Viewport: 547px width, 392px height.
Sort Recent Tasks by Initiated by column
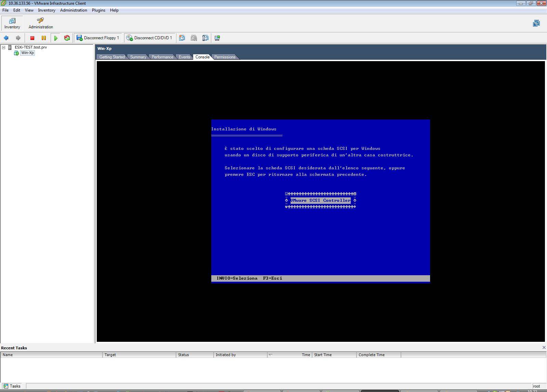coord(240,355)
